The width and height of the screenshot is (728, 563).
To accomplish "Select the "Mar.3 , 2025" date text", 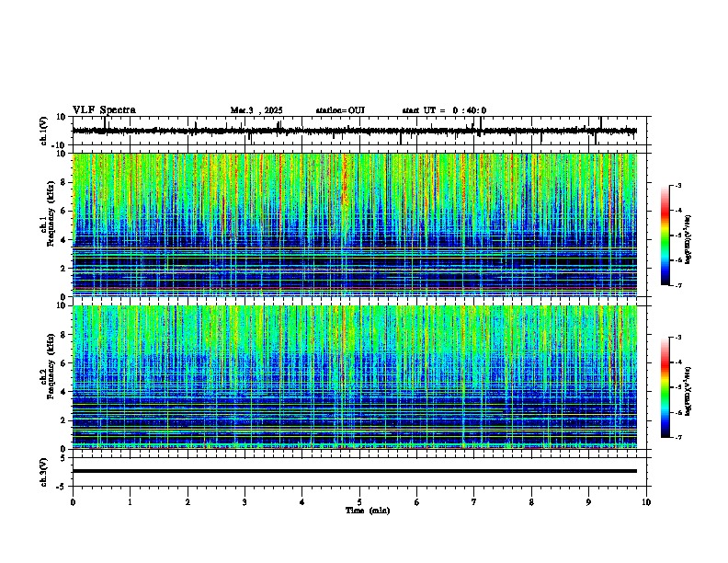I will 256,110.
